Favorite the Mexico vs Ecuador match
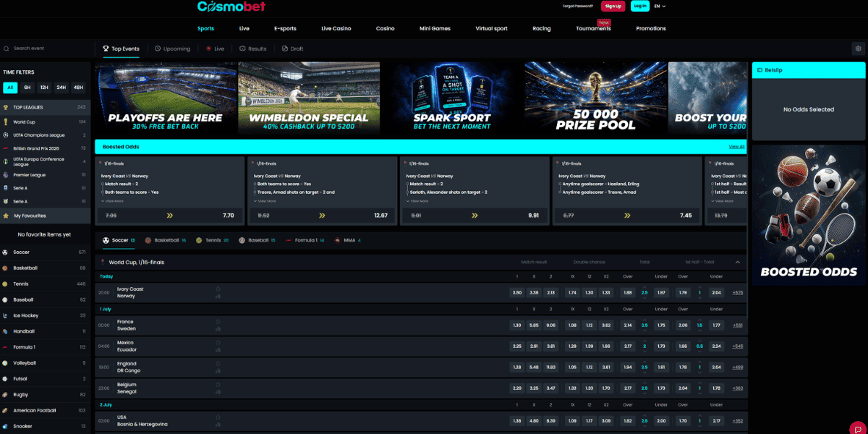Screen dimensions: 868x434 pos(218,343)
